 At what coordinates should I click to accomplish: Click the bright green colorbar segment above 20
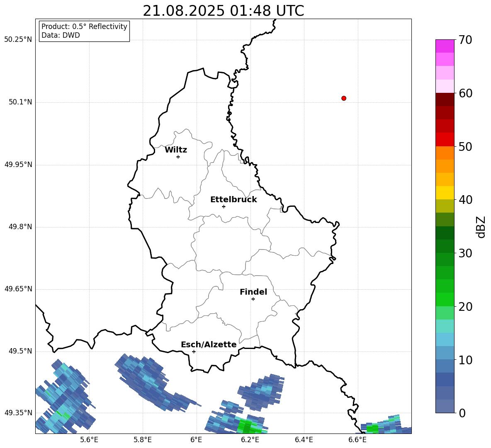[445, 299]
